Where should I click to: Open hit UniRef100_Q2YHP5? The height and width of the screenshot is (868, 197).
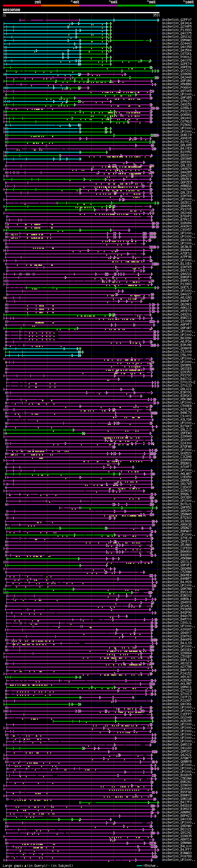tap(176, 26)
